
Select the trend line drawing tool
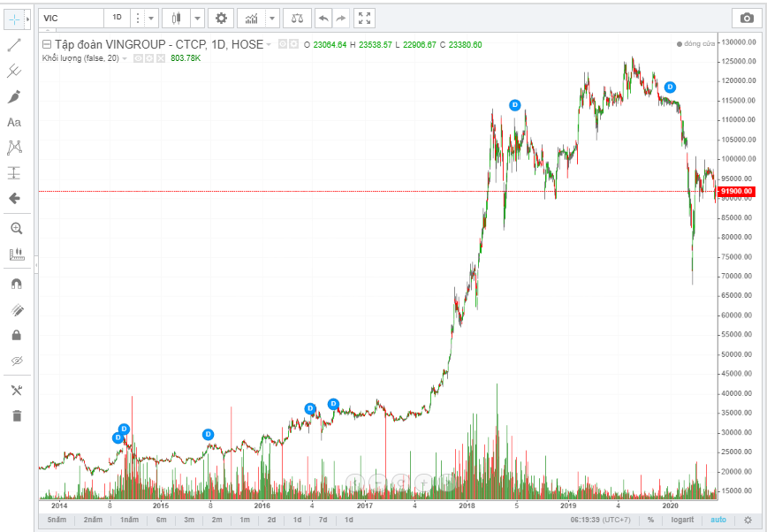pyautogui.click(x=15, y=45)
